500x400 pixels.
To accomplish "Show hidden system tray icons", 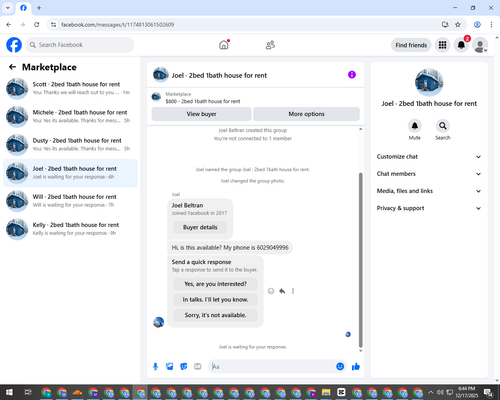I will [431, 392].
